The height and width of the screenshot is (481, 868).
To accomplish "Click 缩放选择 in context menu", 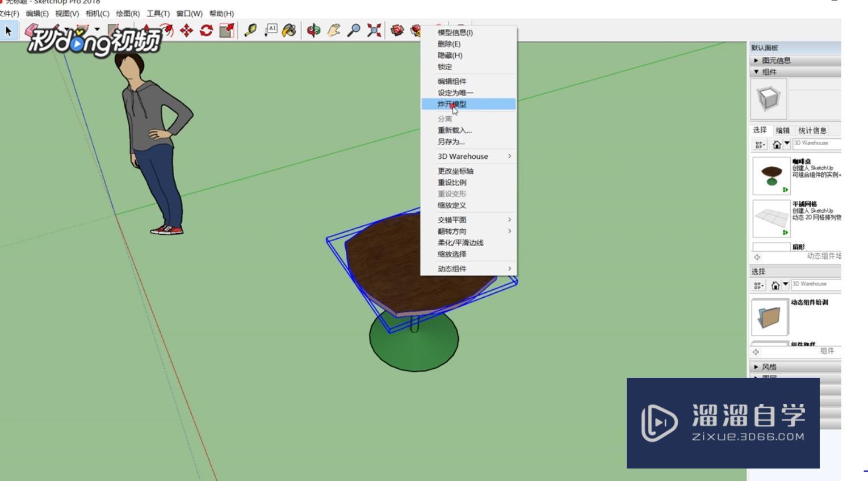I will point(468,254).
